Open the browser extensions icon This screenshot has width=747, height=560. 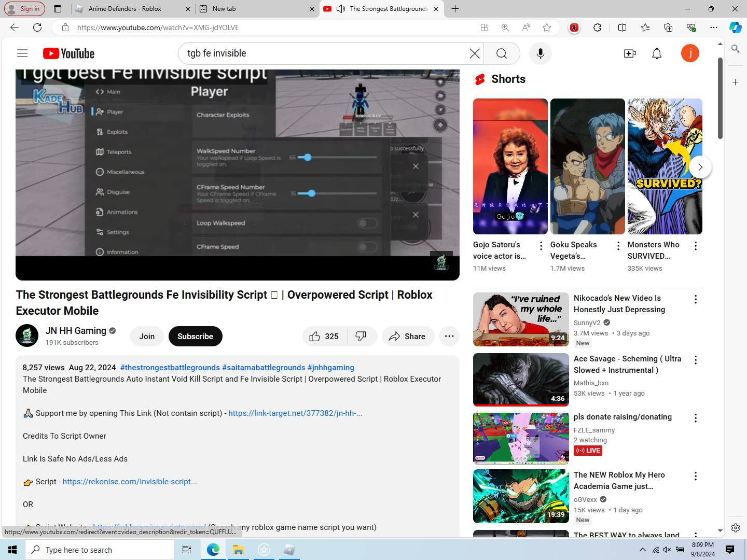tap(597, 27)
